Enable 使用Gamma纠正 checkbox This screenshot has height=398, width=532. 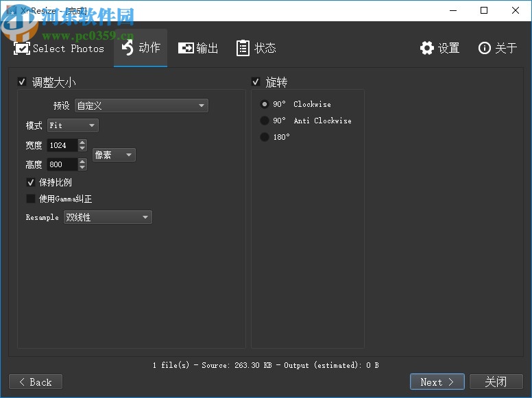31,199
